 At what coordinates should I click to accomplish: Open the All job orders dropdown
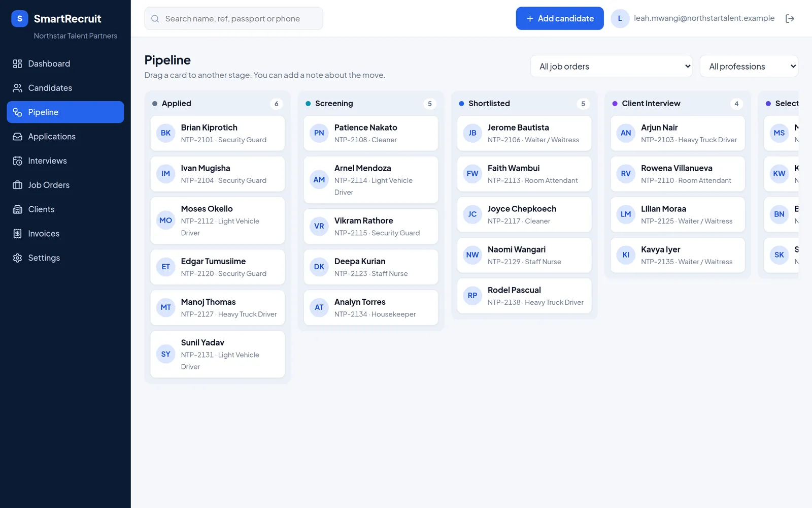pos(612,66)
